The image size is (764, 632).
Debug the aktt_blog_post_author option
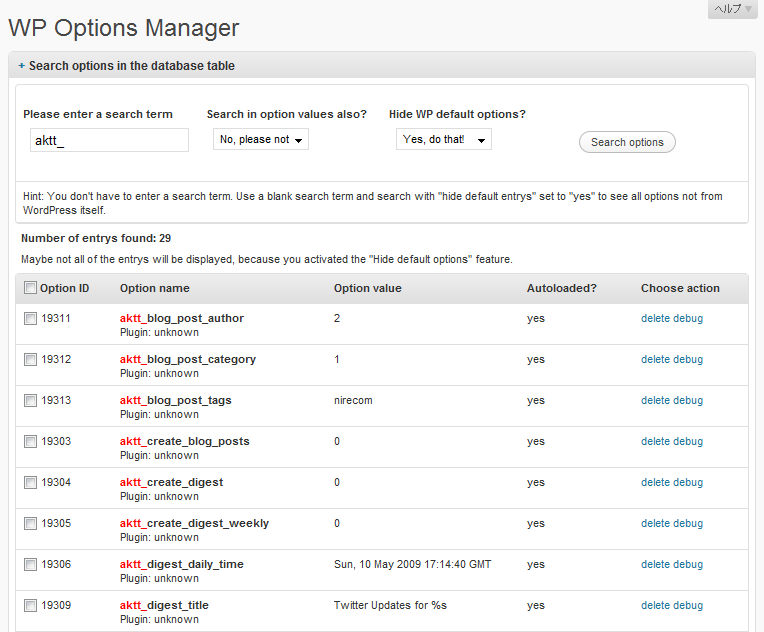688,318
